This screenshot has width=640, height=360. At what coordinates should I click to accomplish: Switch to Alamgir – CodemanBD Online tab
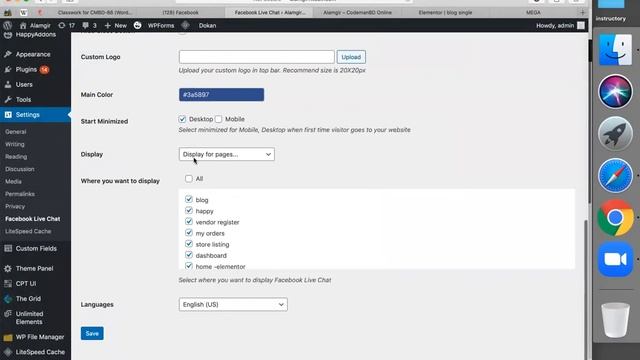[357, 13]
